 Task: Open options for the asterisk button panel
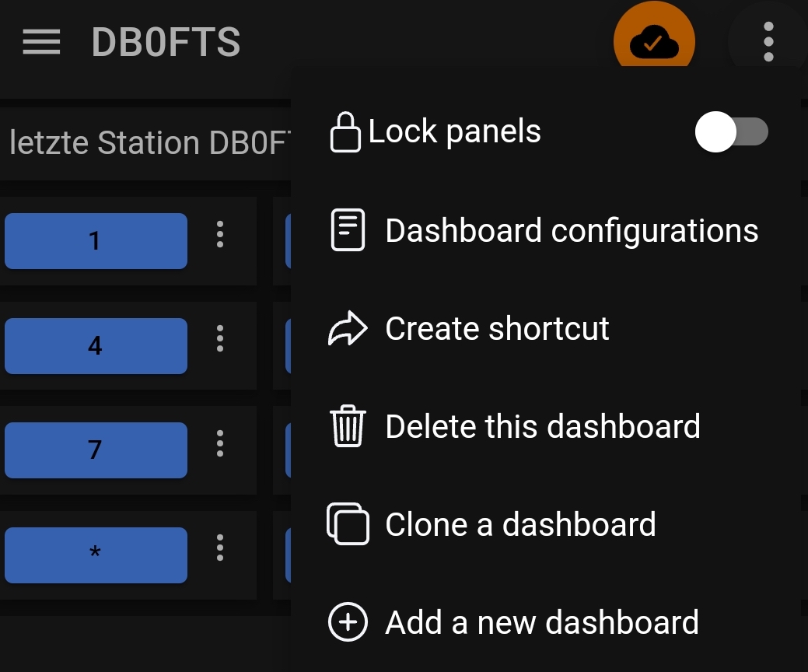[x=220, y=548]
